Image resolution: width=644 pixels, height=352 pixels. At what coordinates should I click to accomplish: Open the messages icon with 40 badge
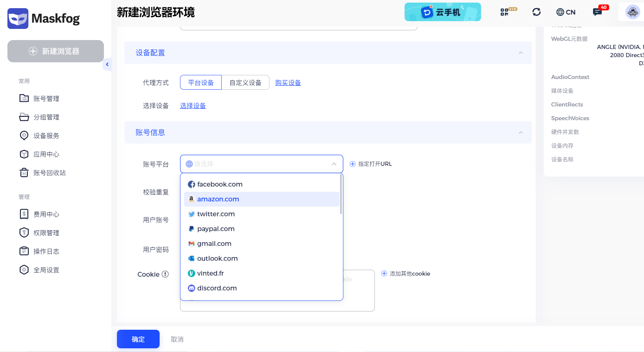point(597,12)
